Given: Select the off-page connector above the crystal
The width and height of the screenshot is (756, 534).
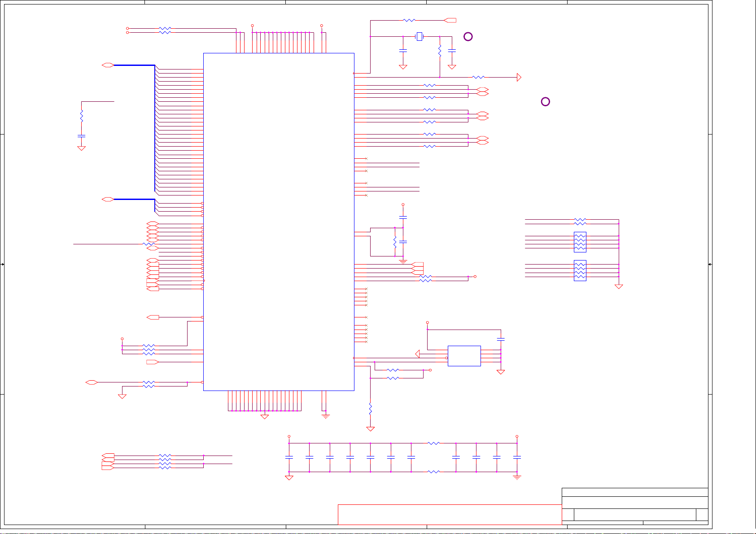Looking at the screenshot, I should tap(450, 20).
